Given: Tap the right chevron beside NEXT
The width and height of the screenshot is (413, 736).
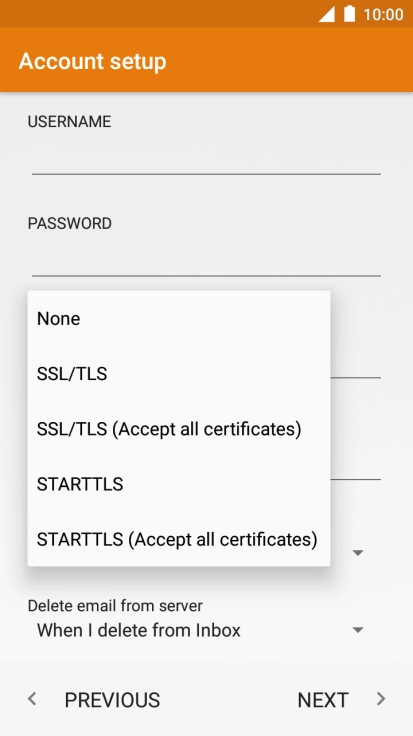Looking at the screenshot, I should [x=381, y=699].
